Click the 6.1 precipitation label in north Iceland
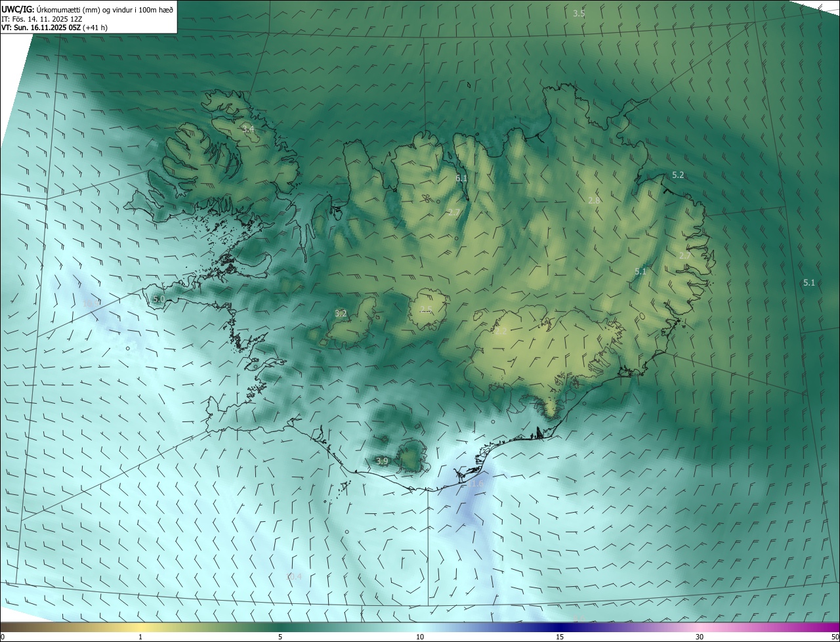 coord(461,178)
